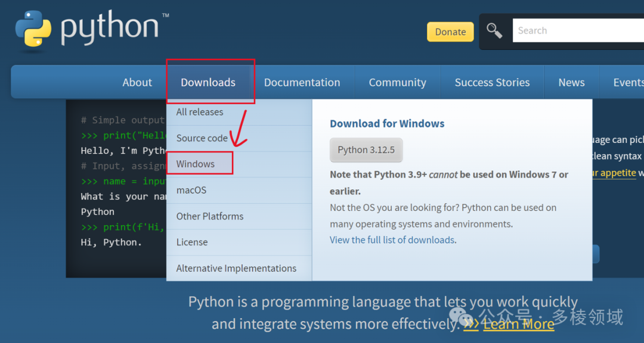This screenshot has height=343, width=644.
Task: Focus the Search input field
Action: point(578,30)
